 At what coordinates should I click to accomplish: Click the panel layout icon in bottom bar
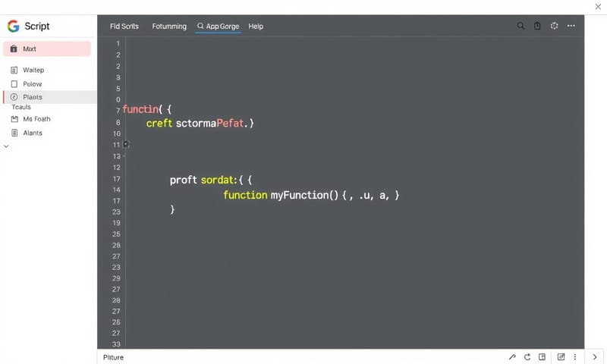(x=543, y=357)
